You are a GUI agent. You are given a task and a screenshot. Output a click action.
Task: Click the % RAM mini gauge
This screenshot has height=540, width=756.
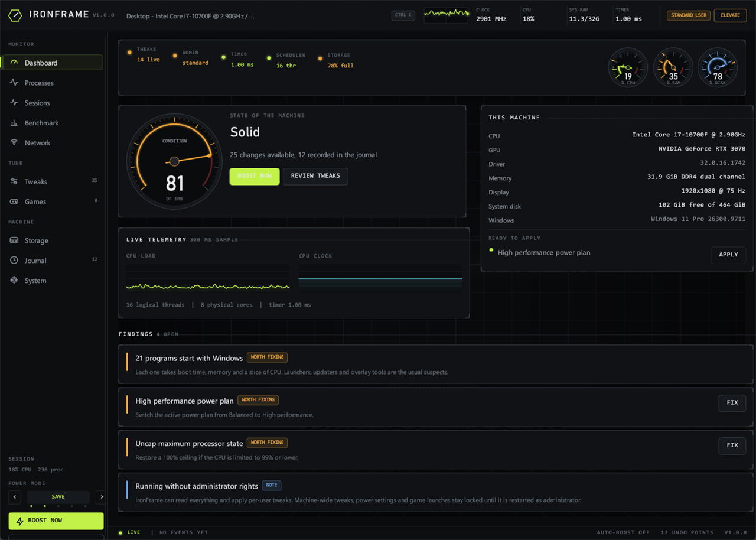tap(673, 67)
